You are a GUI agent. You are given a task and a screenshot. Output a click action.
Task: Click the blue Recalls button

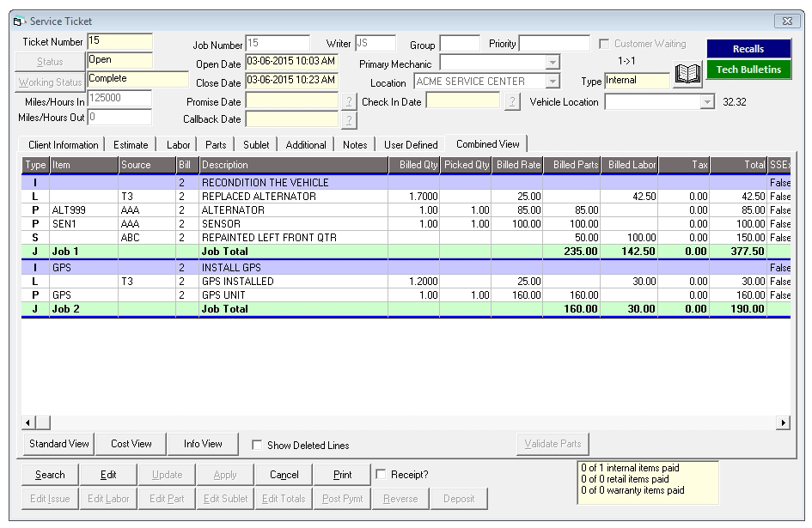(x=748, y=49)
